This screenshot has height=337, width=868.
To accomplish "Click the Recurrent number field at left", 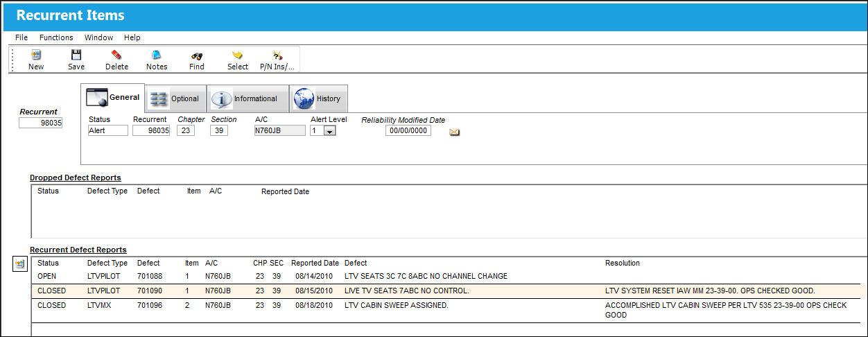I will [x=40, y=123].
